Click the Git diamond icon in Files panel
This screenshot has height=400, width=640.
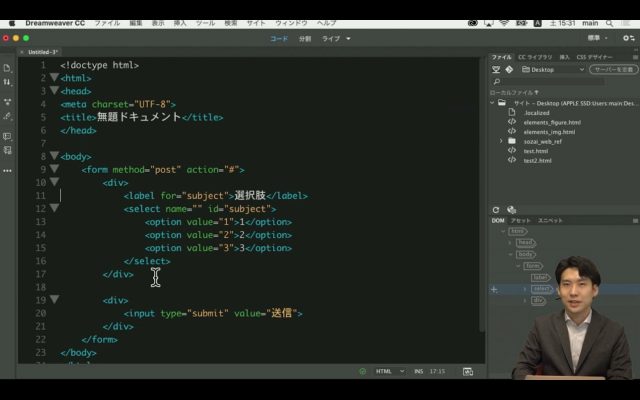pyautogui.click(x=509, y=70)
